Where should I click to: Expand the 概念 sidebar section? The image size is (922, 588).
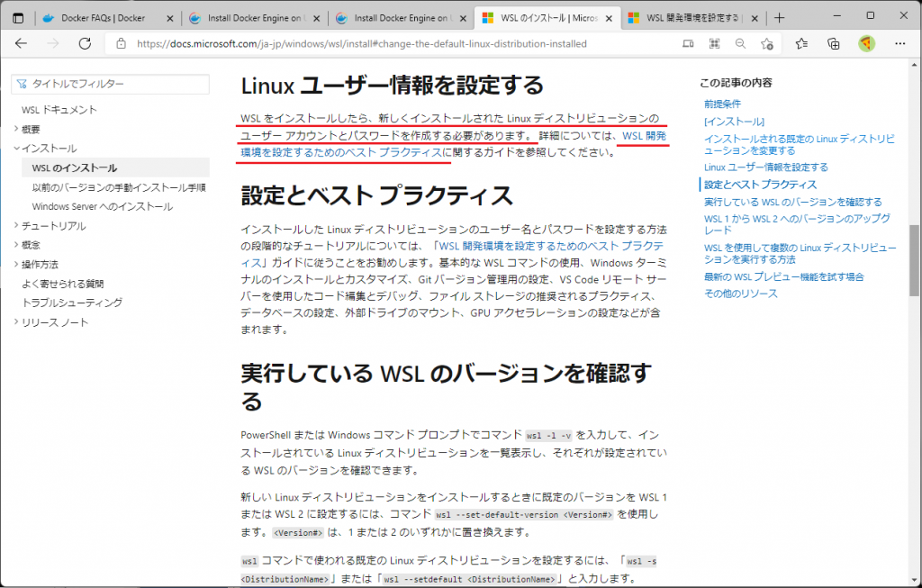point(16,245)
